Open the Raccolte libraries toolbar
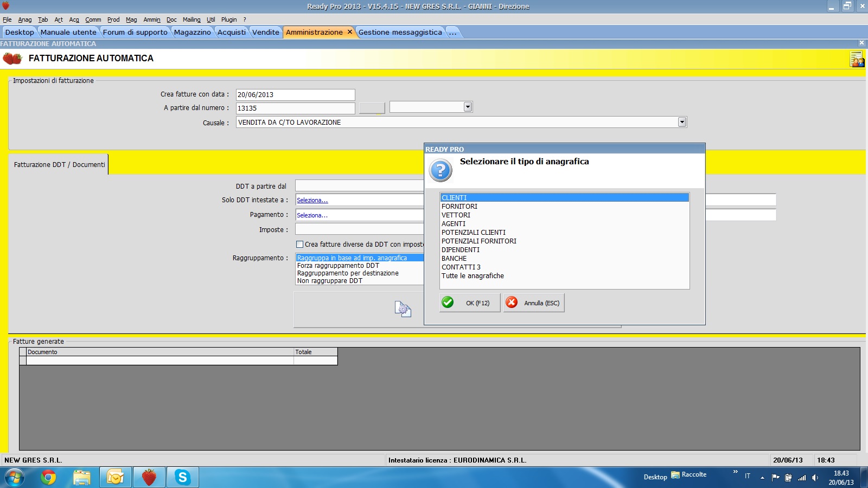Viewport: 868px width, 488px height. point(689,475)
